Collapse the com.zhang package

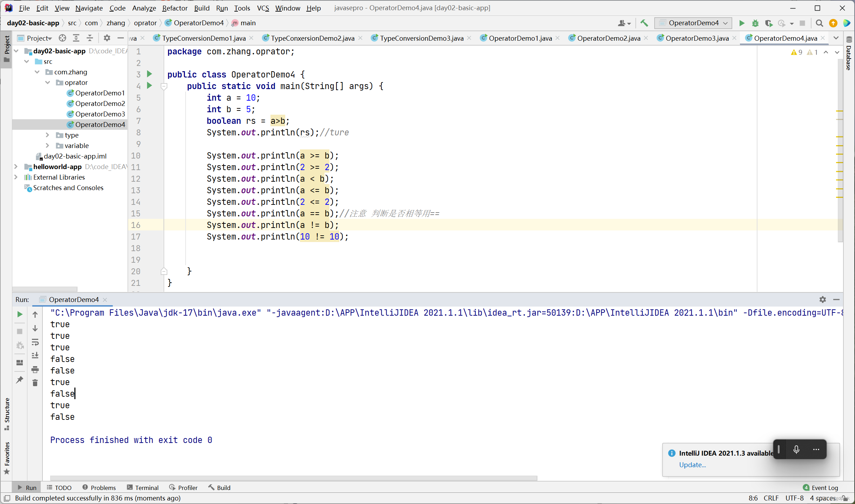[x=37, y=72]
